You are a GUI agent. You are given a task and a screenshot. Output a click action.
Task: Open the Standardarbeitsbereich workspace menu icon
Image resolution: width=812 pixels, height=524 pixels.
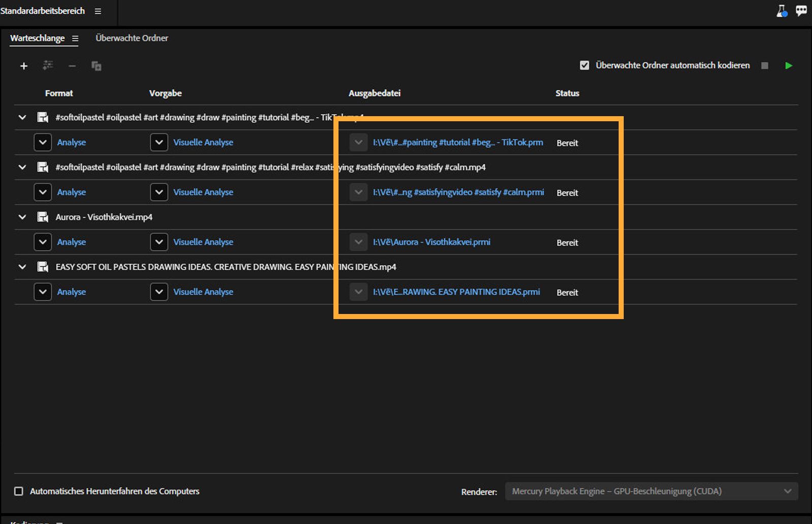[98, 11]
